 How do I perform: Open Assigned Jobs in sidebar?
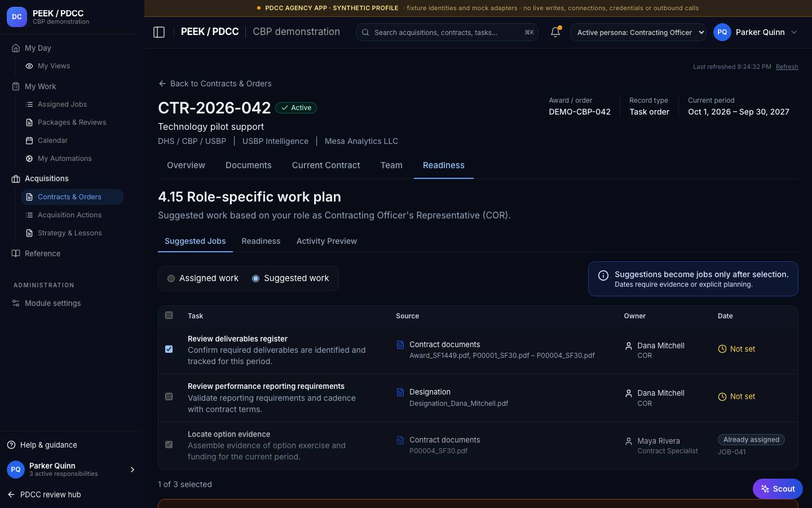coord(72,104)
